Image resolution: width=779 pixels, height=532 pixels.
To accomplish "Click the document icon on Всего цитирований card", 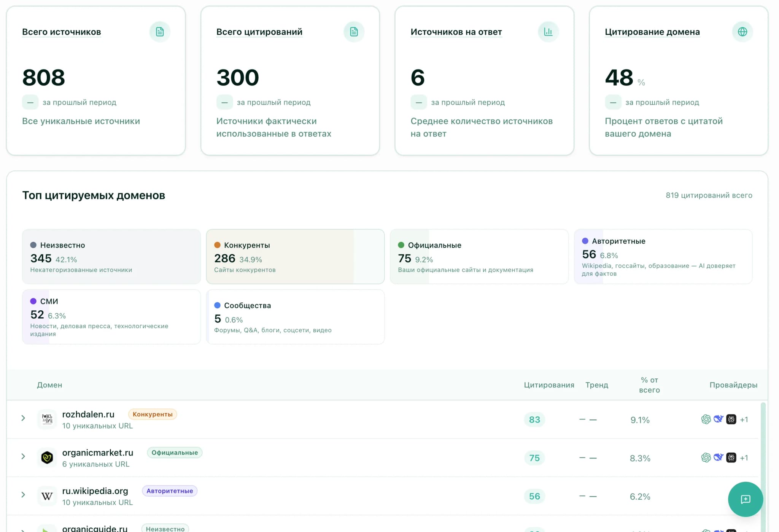I will [354, 32].
